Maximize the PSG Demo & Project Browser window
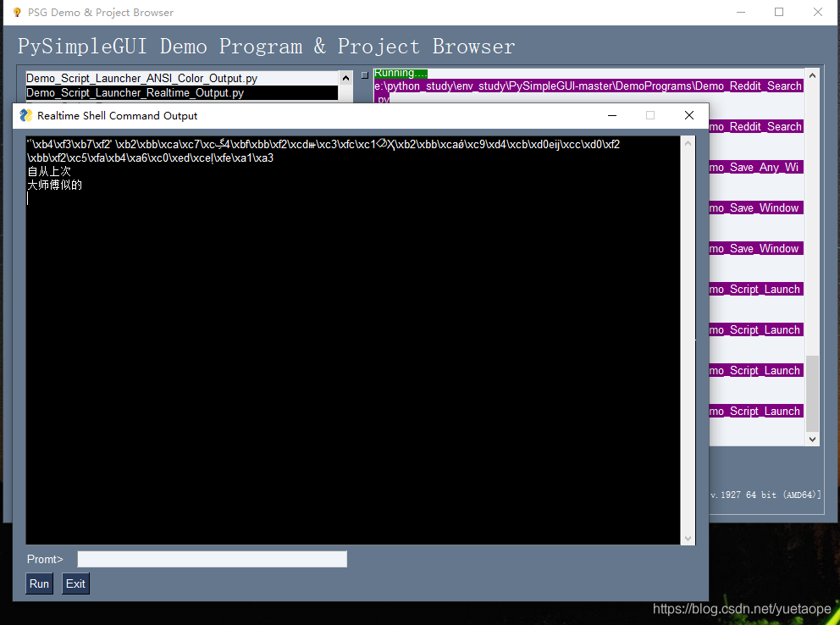This screenshot has height=625, width=840. coord(780,13)
